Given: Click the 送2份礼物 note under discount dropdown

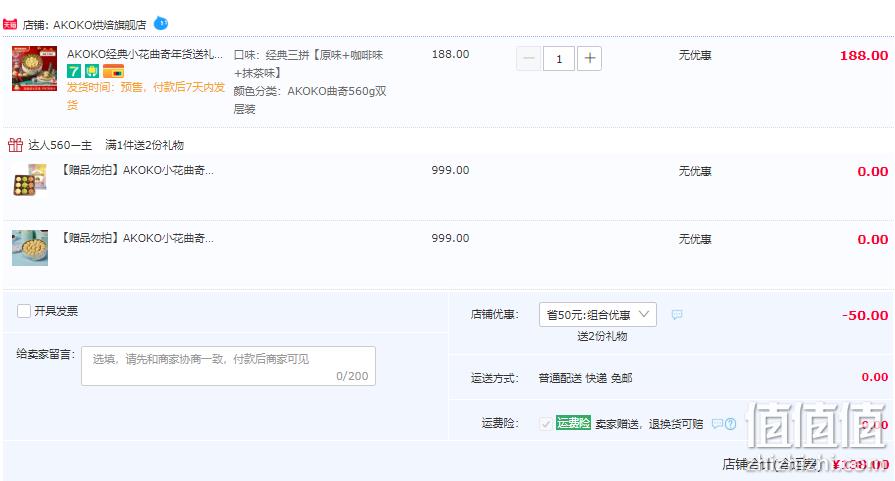Looking at the screenshot, I should click(602, 336).
